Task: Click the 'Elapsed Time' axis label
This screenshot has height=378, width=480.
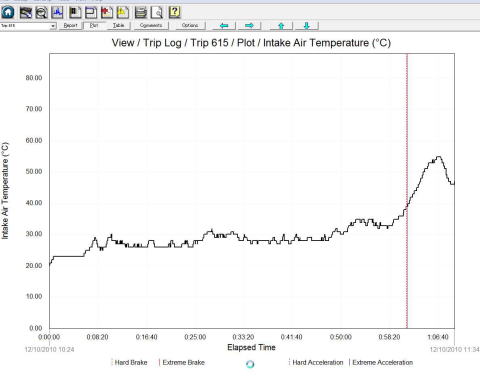Action: 251,347
